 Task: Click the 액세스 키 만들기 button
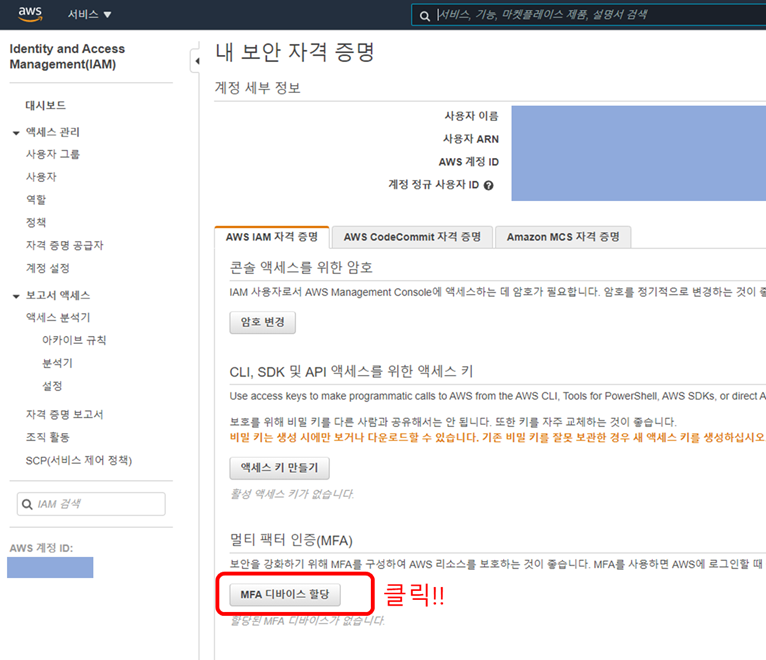[x=279, y=468]
